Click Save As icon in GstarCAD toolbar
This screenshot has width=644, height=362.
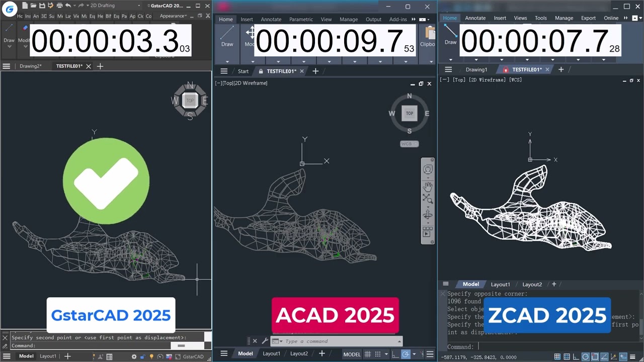pyautogui.click(x=51, y=6)
